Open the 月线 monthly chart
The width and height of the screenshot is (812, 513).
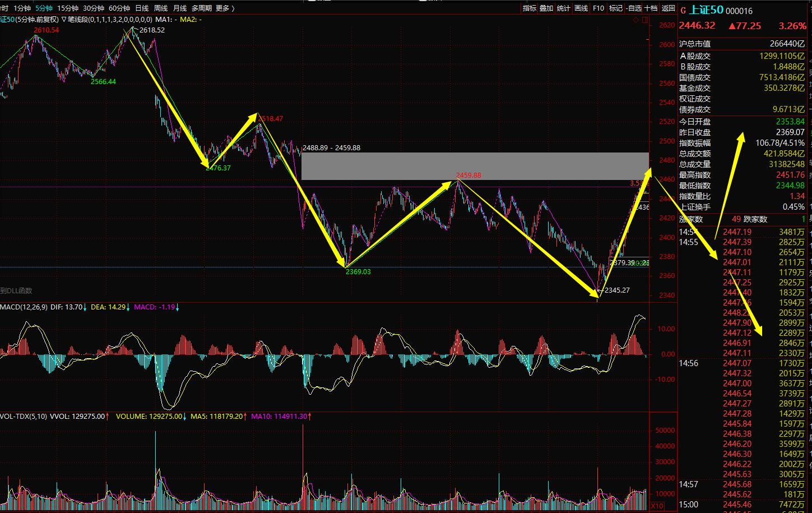tap(180, 8)
